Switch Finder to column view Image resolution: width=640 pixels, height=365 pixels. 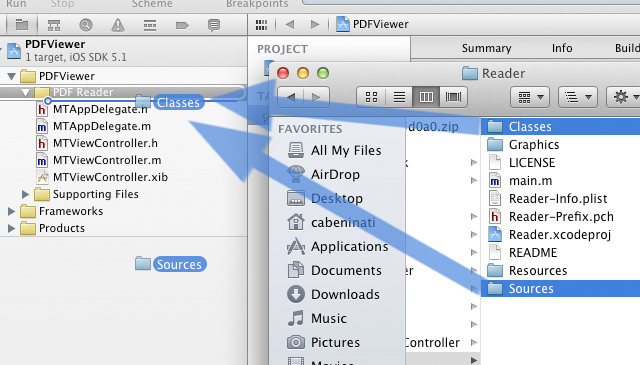426,97
